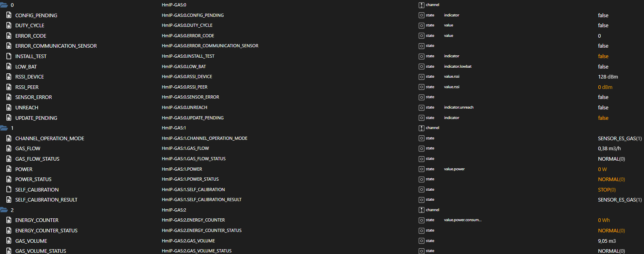
Task: Click the STOP(0) value of SELF_CALIBRATION
Action: pos(606,190)
